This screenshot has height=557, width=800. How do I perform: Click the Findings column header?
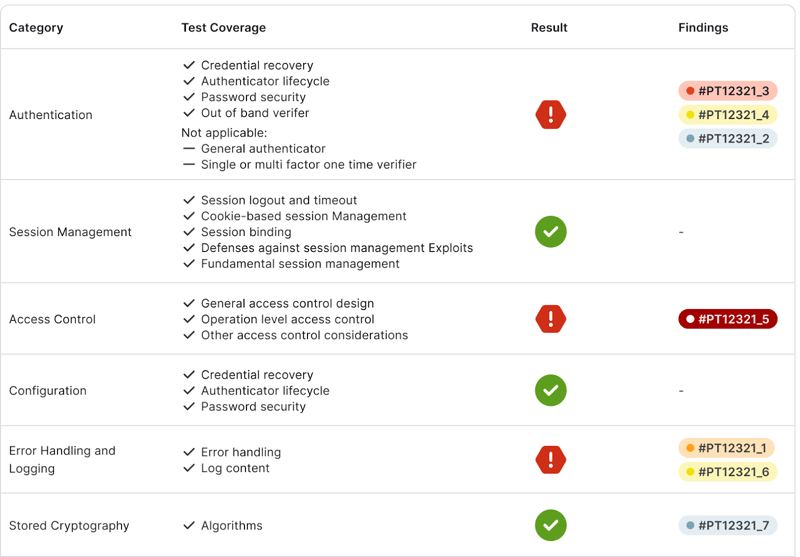703,28
